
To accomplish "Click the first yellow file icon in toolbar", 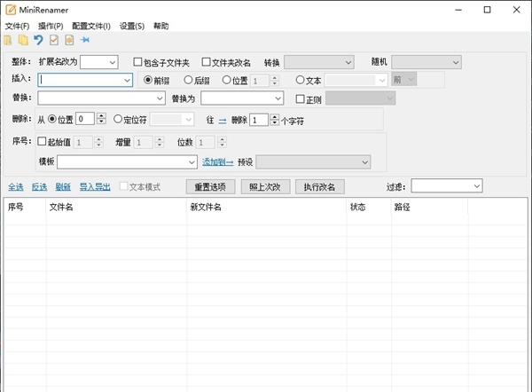I will point(9,40).
